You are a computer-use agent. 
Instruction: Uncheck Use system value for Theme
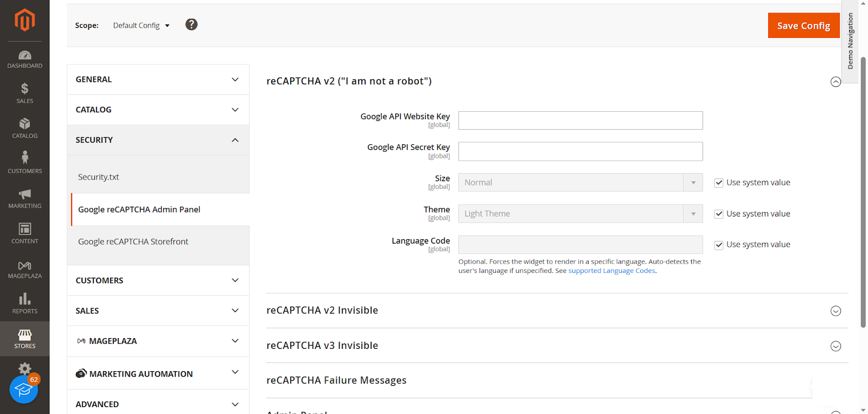[719, 214]
